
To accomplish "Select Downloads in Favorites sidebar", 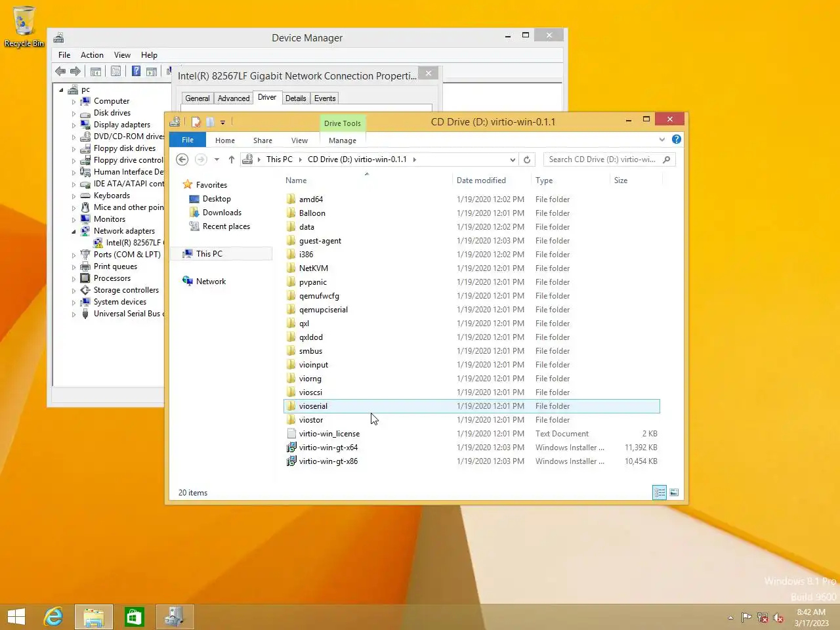I will coord(222,213).
